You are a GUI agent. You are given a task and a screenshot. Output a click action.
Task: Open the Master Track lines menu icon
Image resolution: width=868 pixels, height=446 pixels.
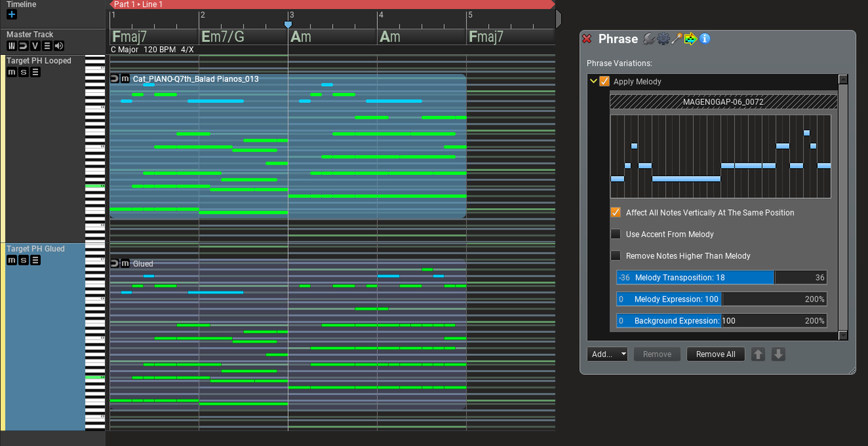tap(47, 46)
